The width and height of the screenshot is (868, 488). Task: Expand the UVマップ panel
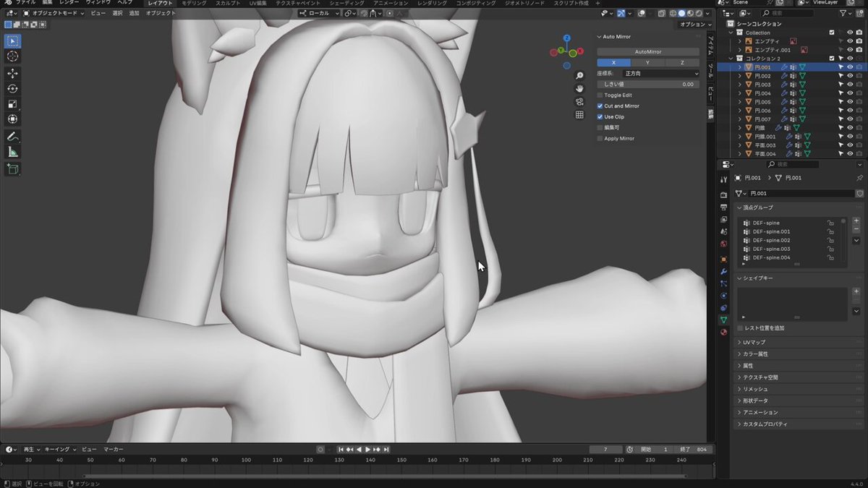click(754, 342)
